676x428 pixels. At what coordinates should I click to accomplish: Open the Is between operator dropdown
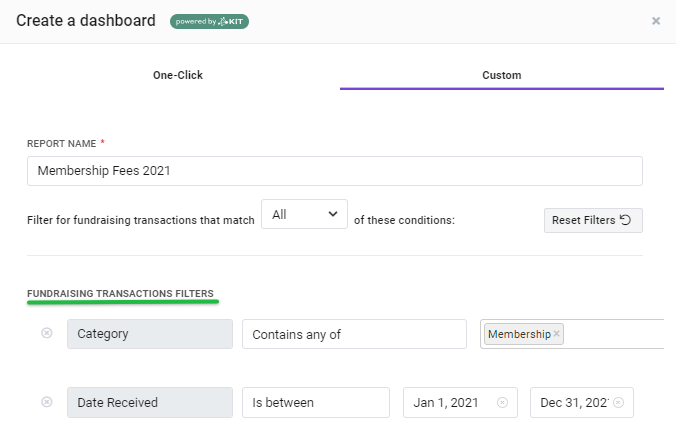pos(316,403)
